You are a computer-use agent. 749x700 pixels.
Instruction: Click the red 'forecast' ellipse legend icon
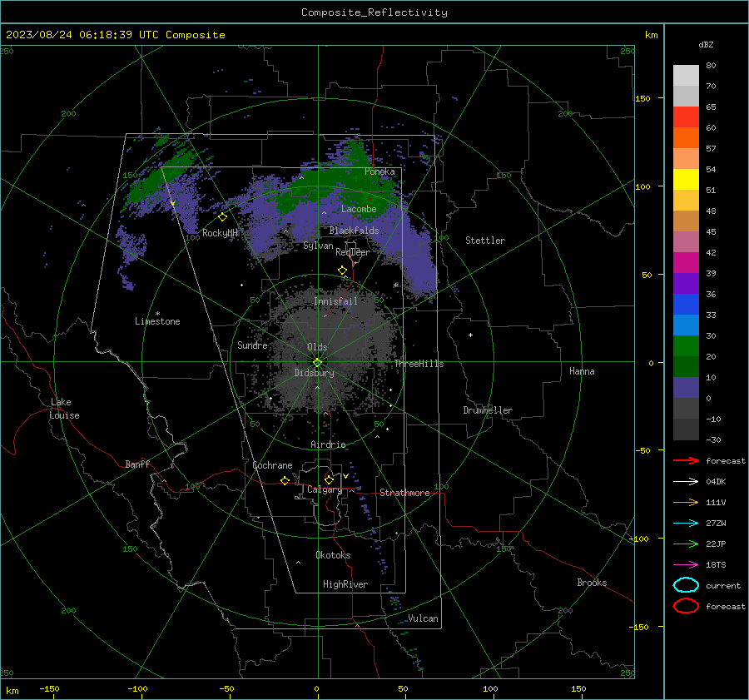click(x=686, y=606)
